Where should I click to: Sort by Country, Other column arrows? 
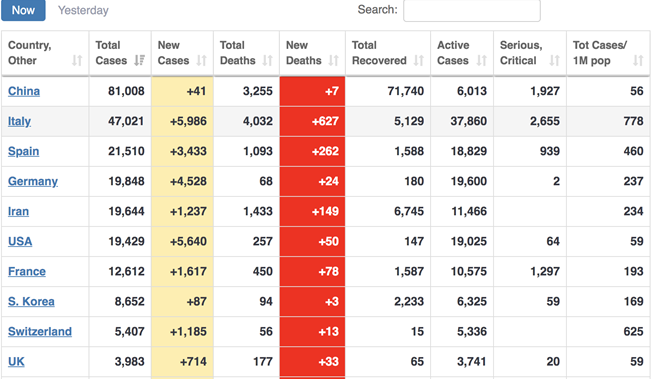coord(77,61)
